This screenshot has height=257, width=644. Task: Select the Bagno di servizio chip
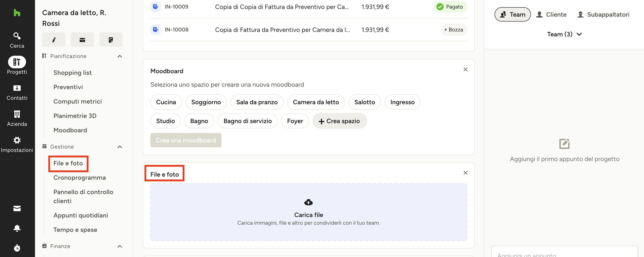click(247, 121)
